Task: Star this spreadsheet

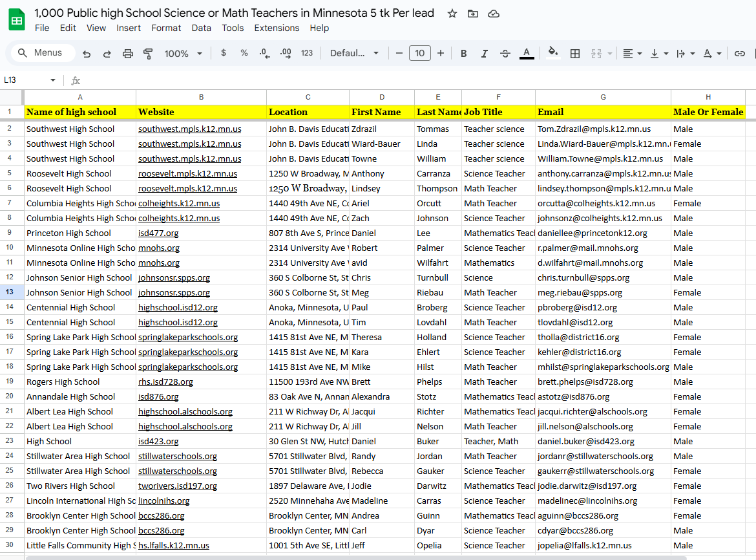Action: (x=452, y=14)
